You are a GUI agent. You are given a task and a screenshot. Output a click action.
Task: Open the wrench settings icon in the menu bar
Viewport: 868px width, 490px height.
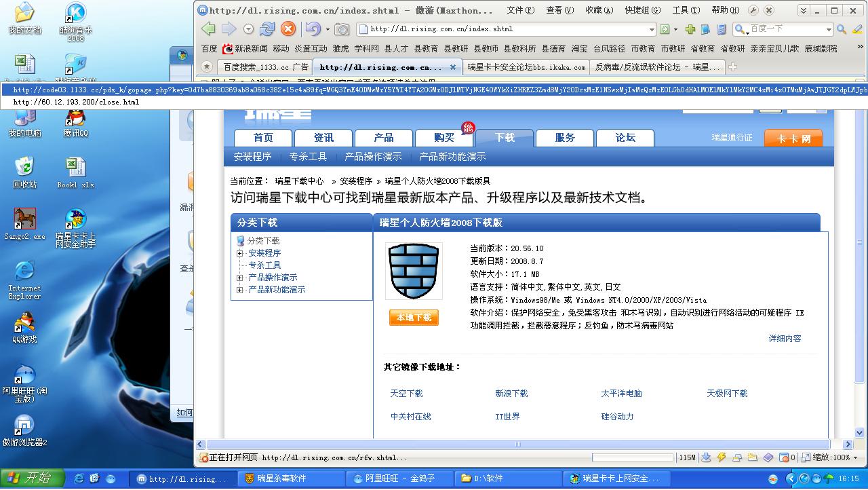tap(754, 10)
